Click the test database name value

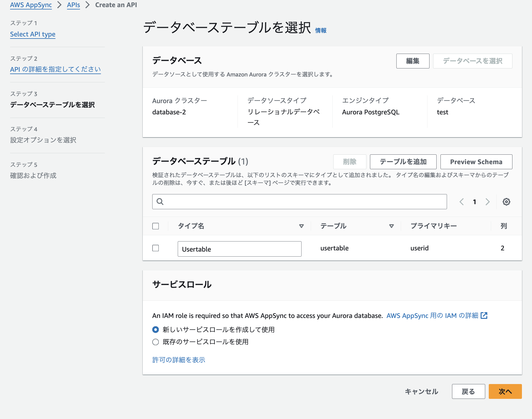point(443,112)
